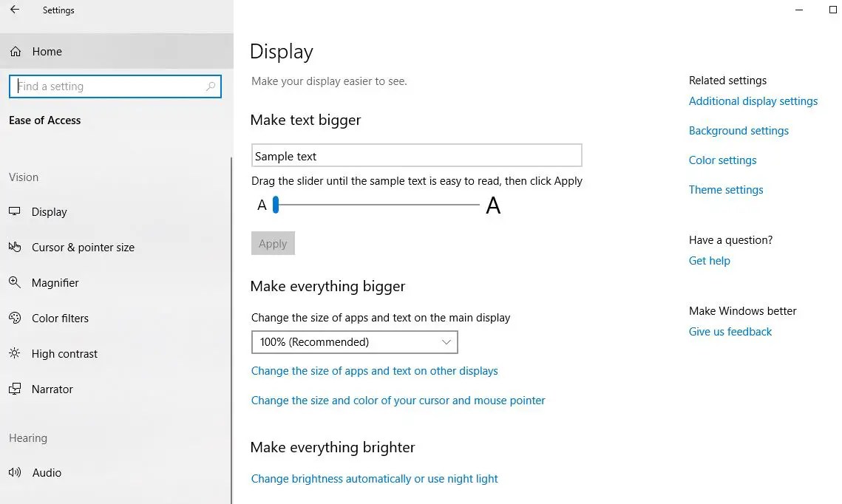Open Background settings link
Image resolution: width=842 pixels, height=504 pixels.
coord(739,130)
